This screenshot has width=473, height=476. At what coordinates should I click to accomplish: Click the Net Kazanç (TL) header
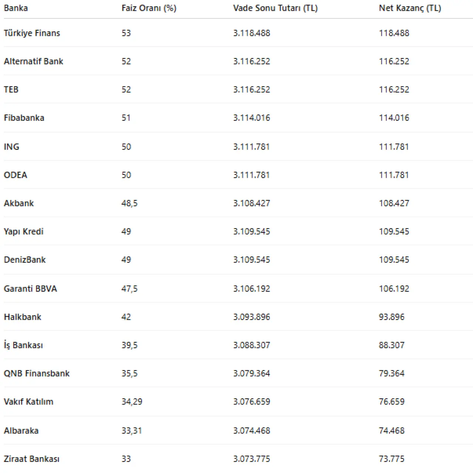[410, 8]
